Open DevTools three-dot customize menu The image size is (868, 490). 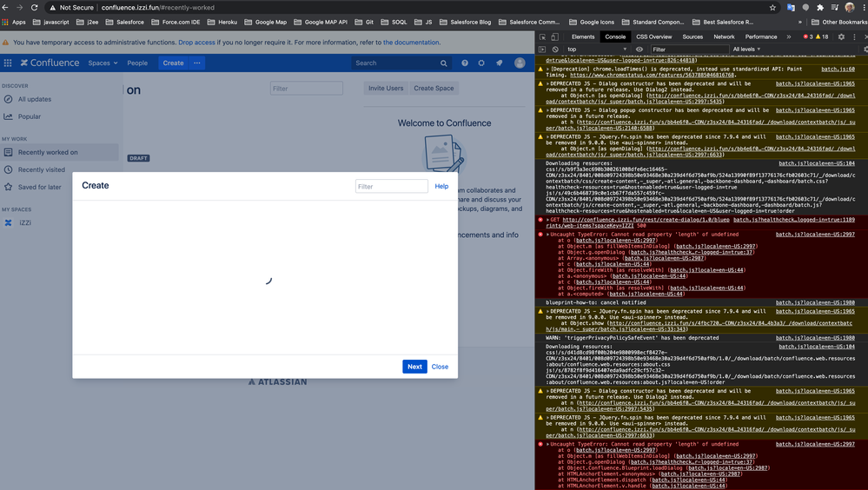[x=854, y=36]
